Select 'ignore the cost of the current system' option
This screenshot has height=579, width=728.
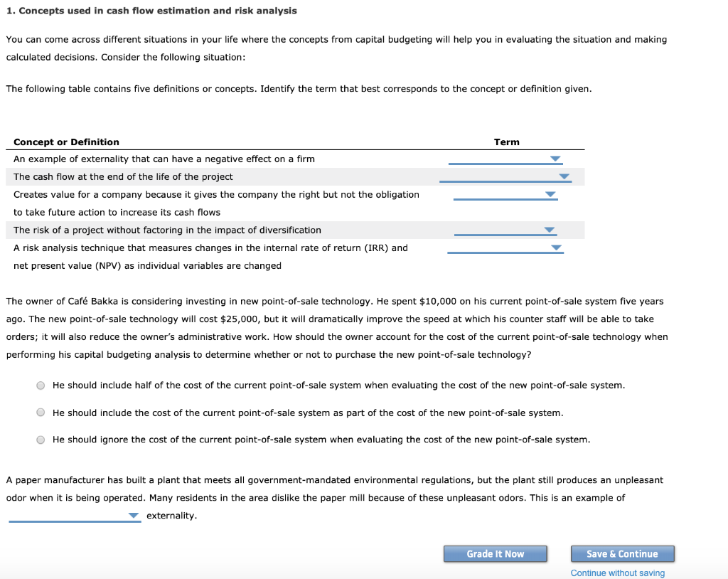[41, 439]
